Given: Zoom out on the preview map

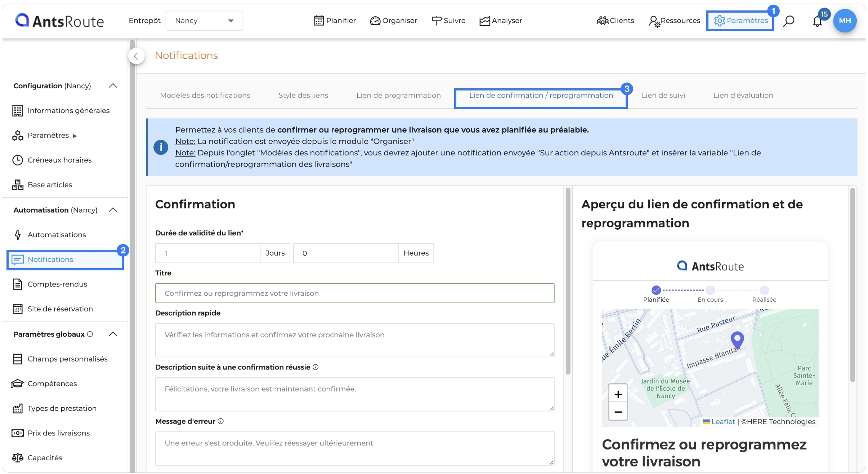Looking at the screenshot, I should coord(618,412).
